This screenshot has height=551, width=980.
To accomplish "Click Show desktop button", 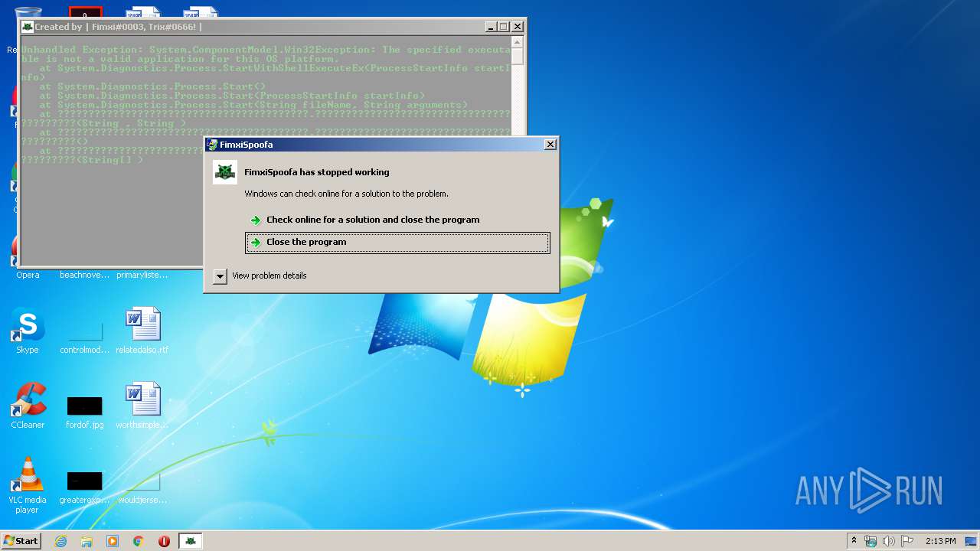I will tap(972, 541).
